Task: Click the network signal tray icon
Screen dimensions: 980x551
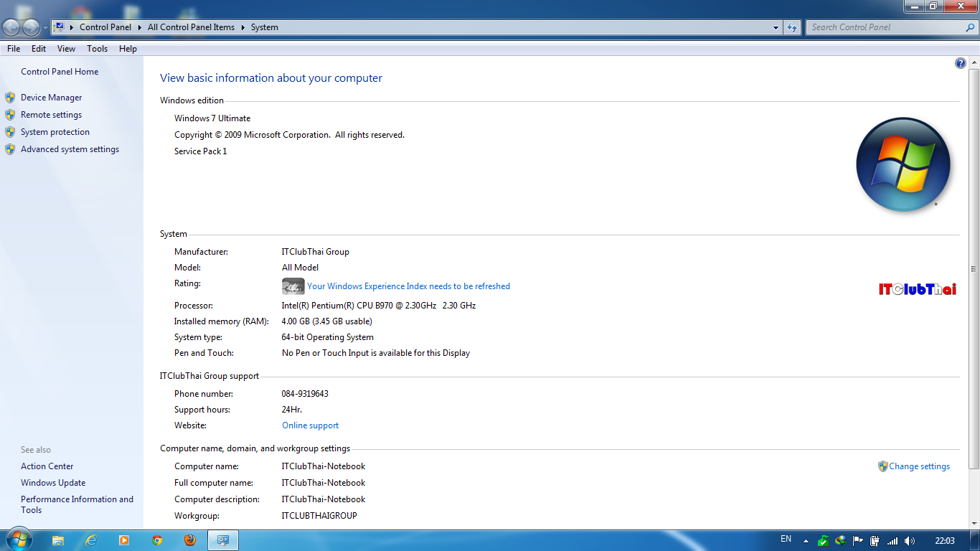Action: click(892, 540)
